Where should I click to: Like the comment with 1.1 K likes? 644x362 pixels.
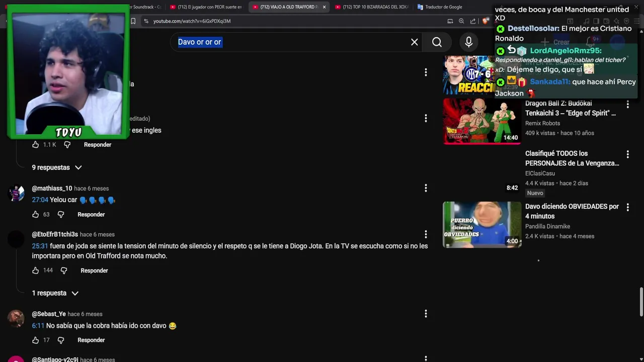tap(35, 145)
